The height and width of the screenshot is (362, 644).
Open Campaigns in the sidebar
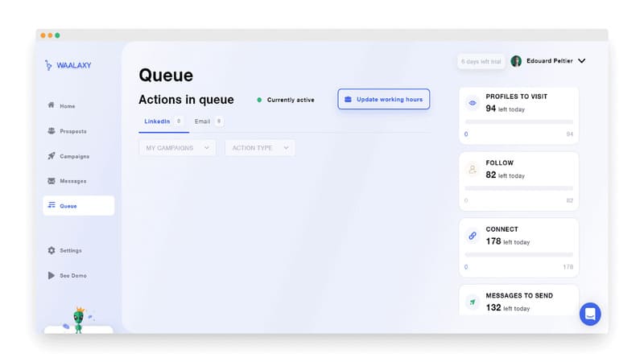coord(68,156)
